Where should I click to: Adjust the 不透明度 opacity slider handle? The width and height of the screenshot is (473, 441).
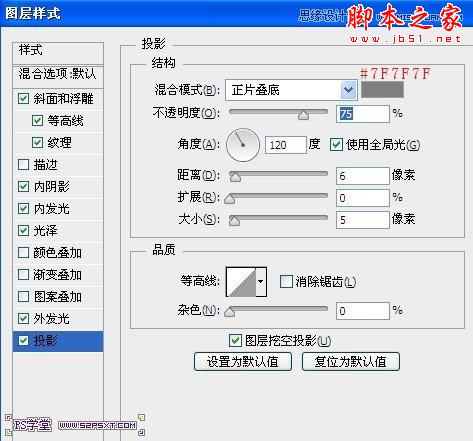tap(303, 115)
